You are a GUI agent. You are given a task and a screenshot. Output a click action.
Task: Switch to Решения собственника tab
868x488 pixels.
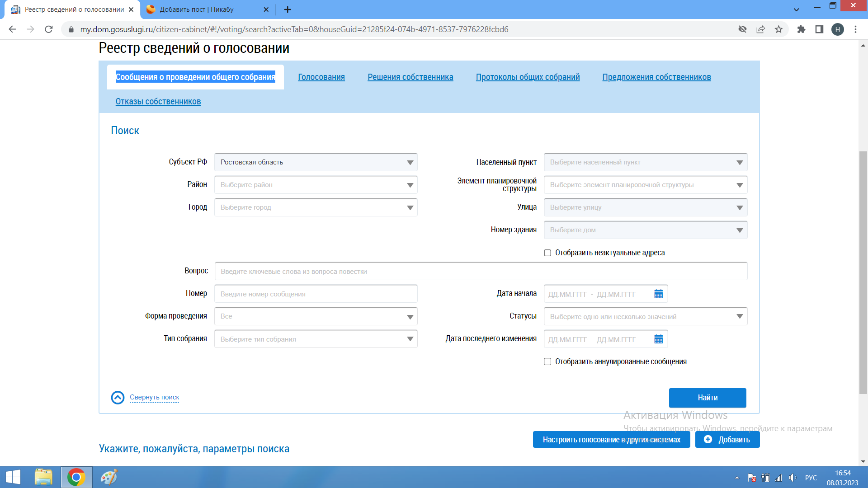pos(410,77)
